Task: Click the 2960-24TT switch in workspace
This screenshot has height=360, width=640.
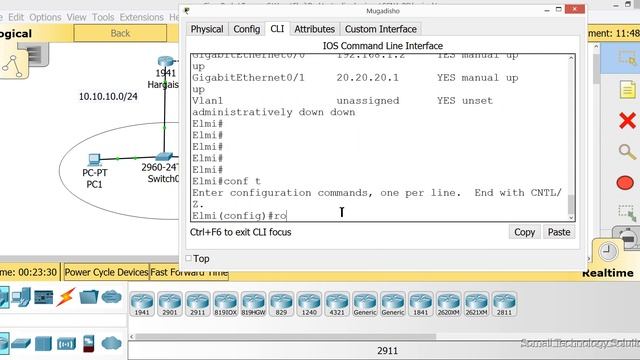Action: [164, 157]
